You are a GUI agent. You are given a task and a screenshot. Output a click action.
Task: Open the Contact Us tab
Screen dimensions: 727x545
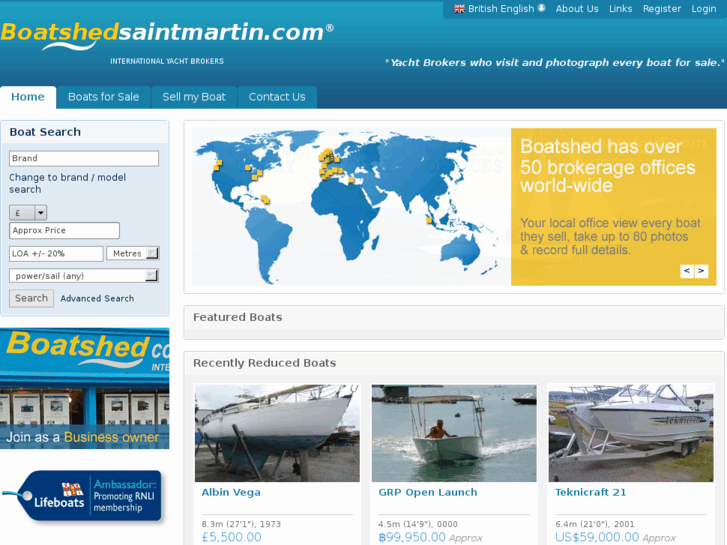pos(277,97)
